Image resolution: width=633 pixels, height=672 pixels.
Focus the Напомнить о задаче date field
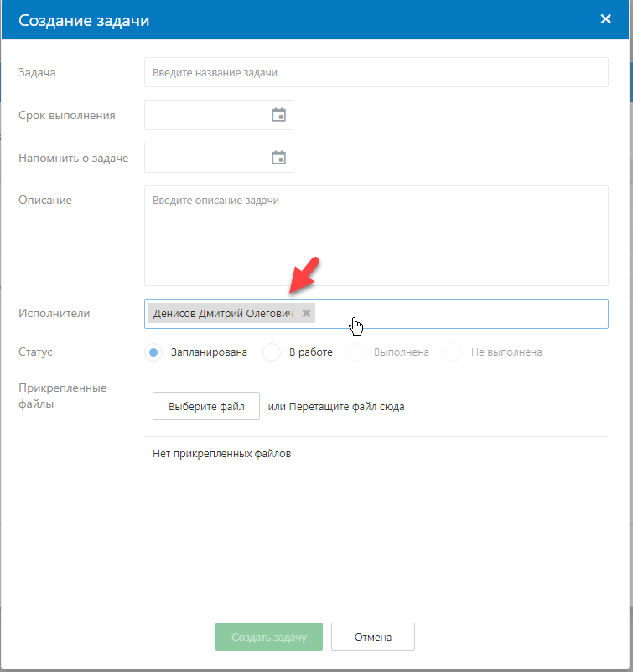205,158
